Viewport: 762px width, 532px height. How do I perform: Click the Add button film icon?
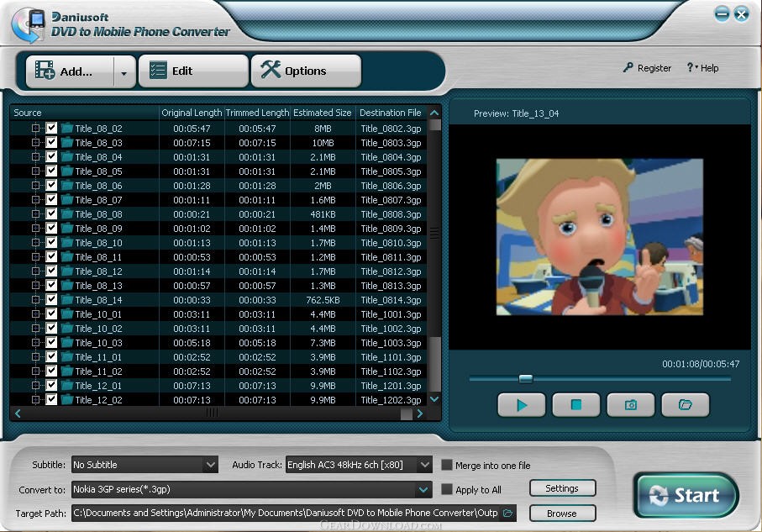[45, 71]
